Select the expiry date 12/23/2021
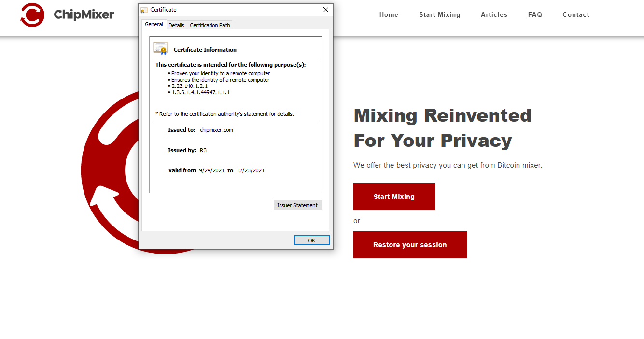 pos(251,170)
